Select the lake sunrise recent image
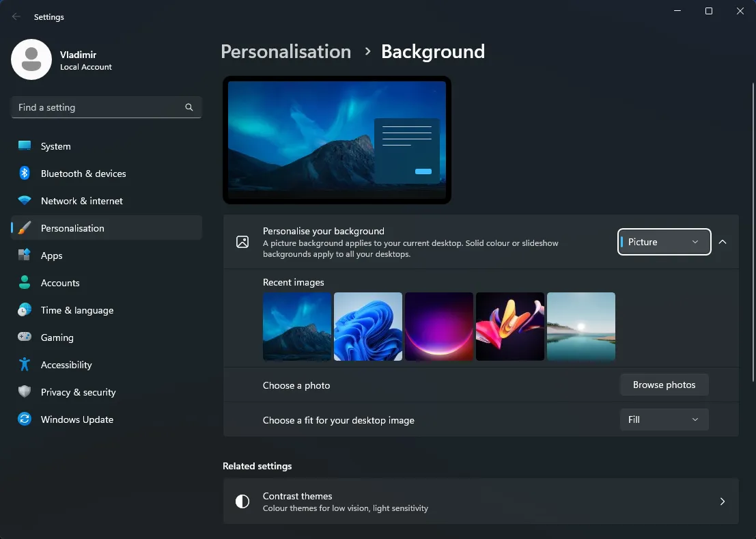Image resolution: width=756 pixels, height=539 pixels. pyautogui.click(x=581, y=327)
